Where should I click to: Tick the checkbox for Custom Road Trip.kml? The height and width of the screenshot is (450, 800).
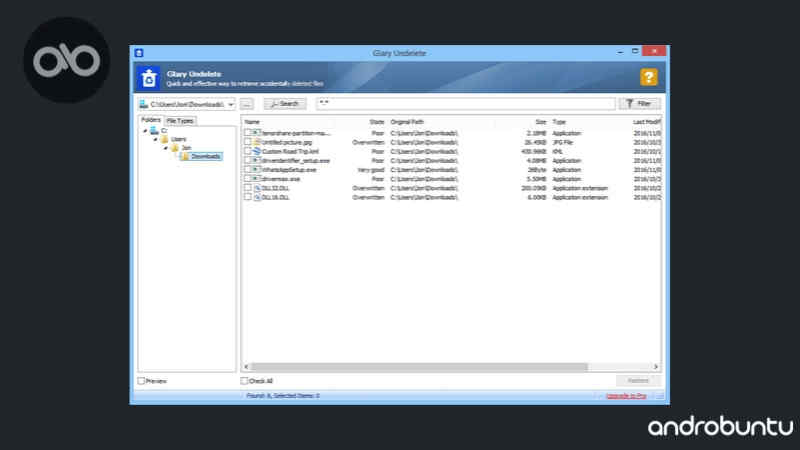[x=247, y=151]
